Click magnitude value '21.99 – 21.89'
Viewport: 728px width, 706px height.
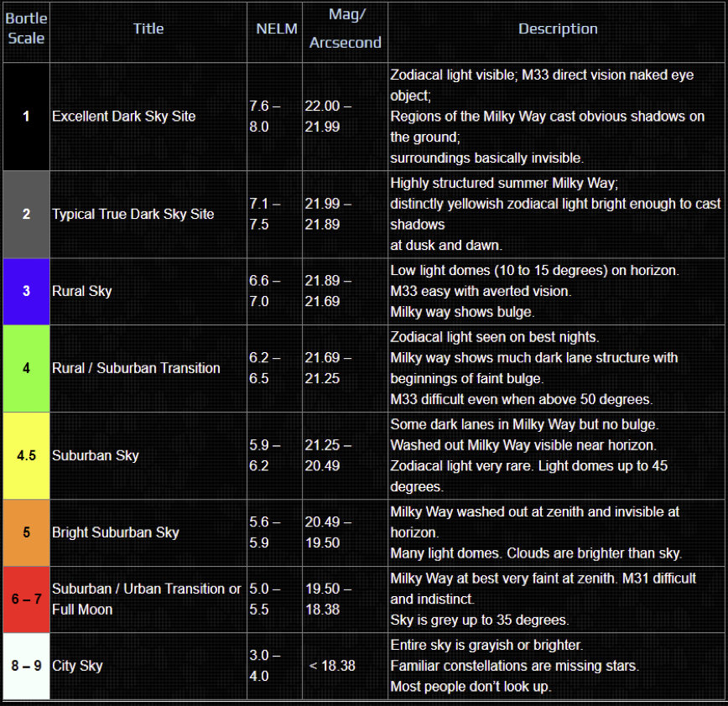[328, 214]
